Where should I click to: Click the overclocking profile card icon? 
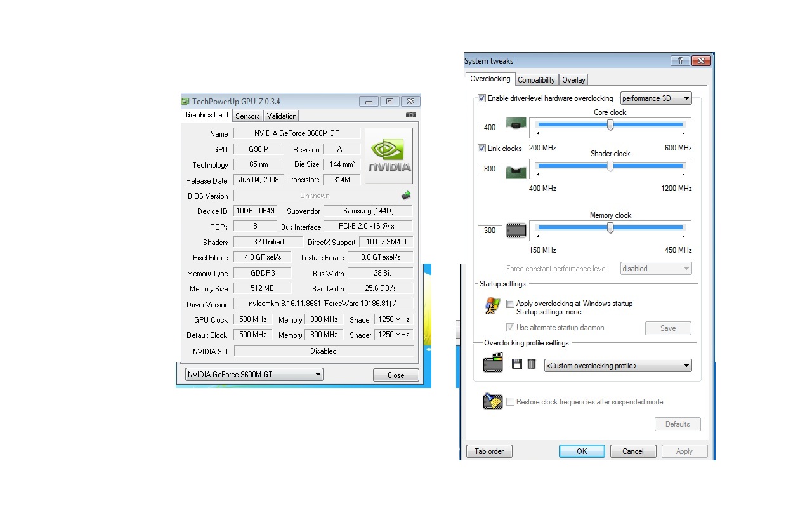point(493,363)
